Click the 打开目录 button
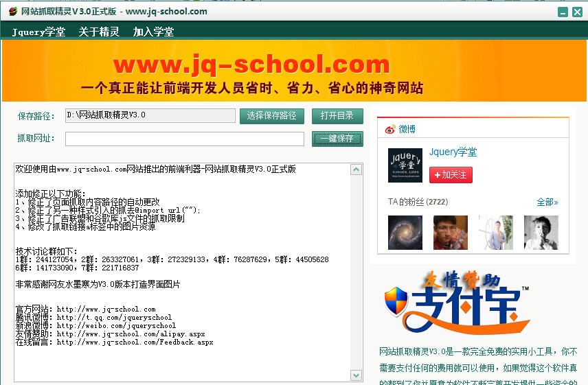Image resolution: width=588 pixels, height=385 pixels. click(337, 116)
